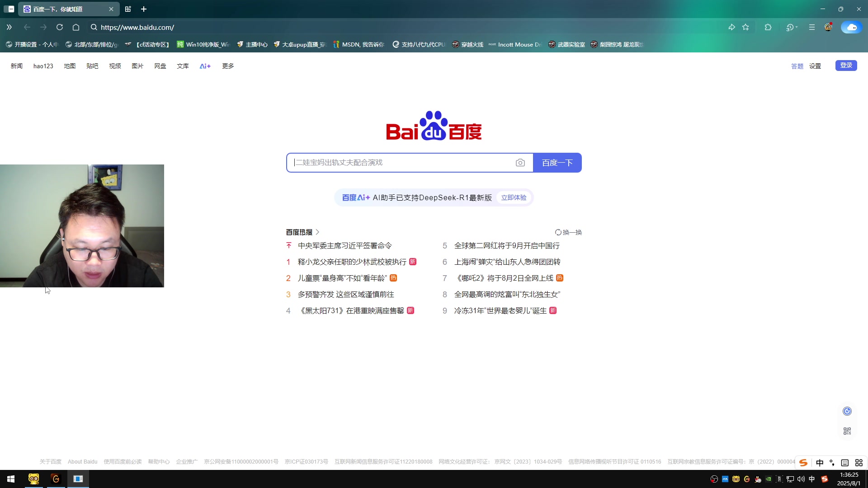
Task: Open the tab grid overview icon
Action: [128, 9]
